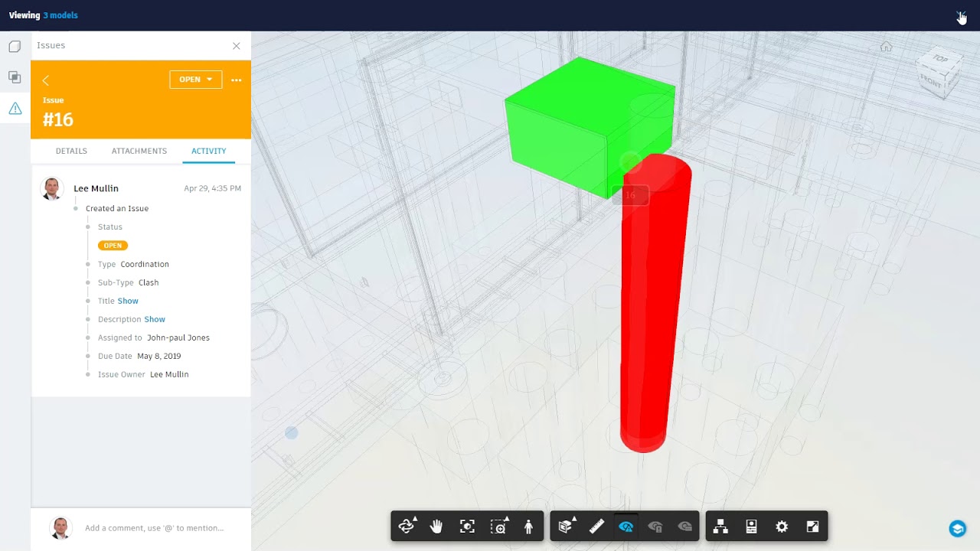980x551 pixels.
Task: Show the issue Title
Action: coord(128,301)
